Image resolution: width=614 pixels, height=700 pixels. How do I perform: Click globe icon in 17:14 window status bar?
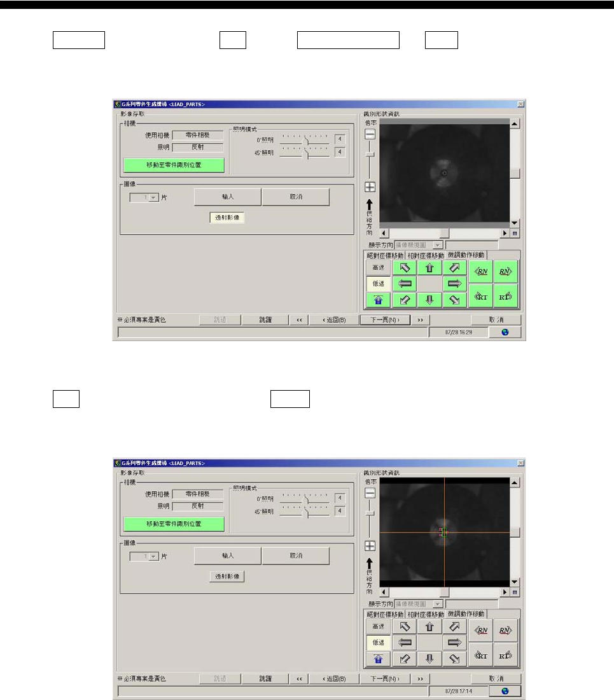pos(505,691)
